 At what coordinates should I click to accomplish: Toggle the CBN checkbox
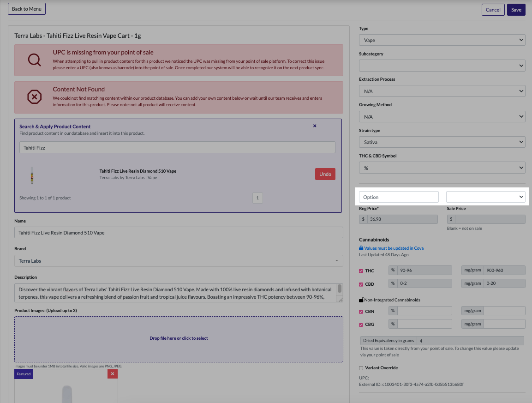361,311
